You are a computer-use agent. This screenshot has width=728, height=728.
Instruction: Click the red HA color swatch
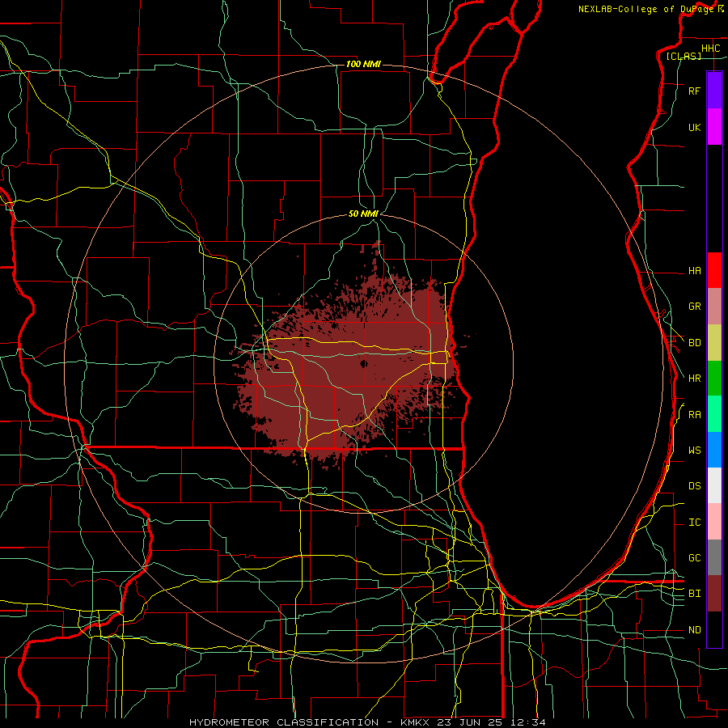pos(714,270)
